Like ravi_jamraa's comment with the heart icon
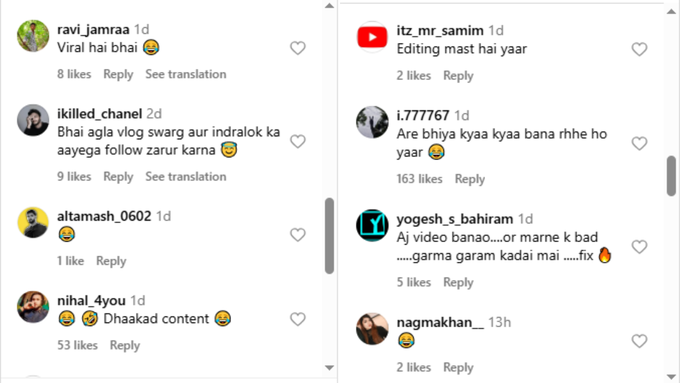Viewport: 680px width, 383px height. [298, 48]
